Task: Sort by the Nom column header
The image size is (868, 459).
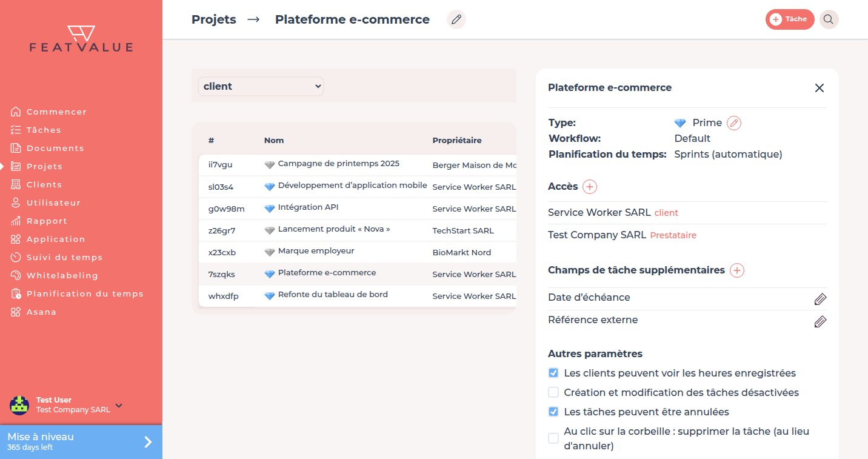Action: (274, 140)
